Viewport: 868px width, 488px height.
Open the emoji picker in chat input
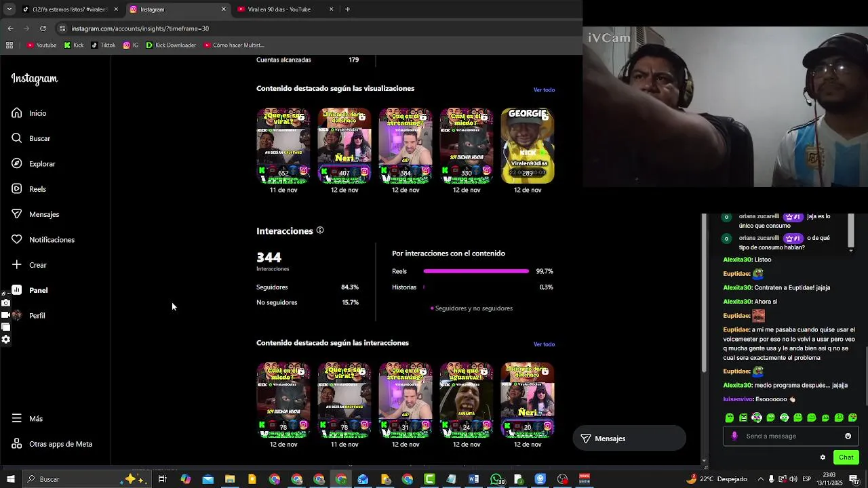pos(848,436)
